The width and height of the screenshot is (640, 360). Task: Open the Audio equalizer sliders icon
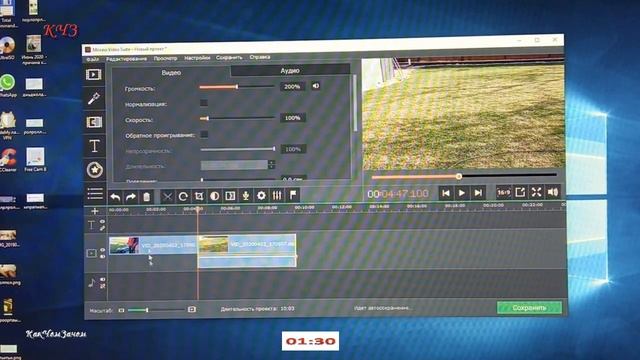tap(277, 196)
